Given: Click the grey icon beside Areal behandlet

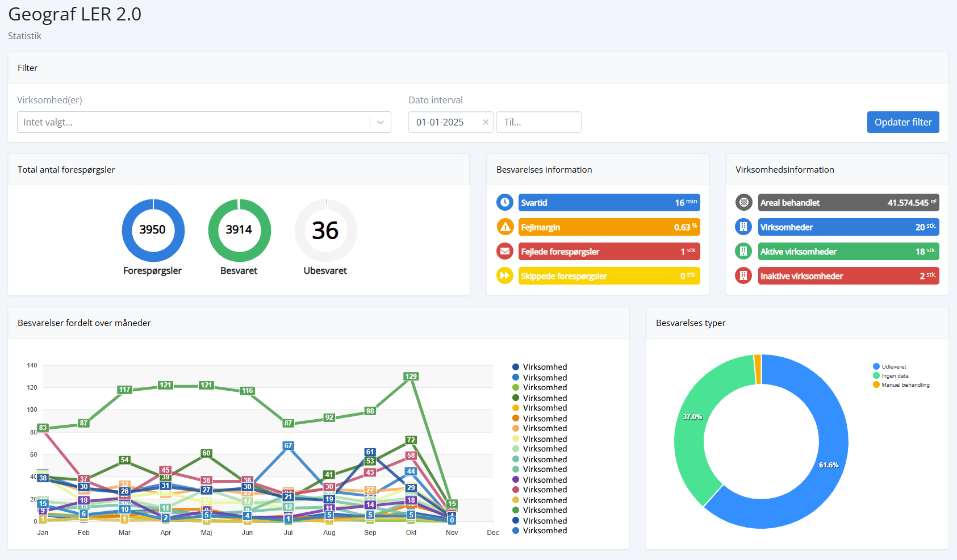Looking at the screenshot, I should (x=743, y=202).
